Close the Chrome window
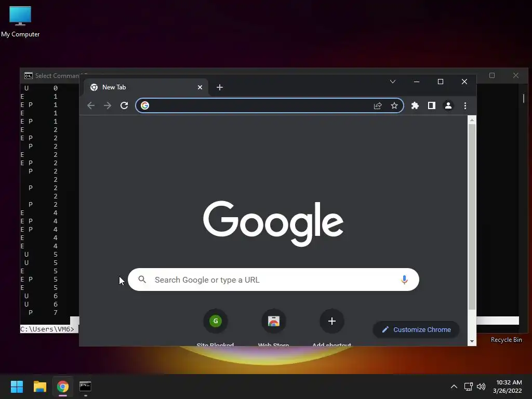532x399 pixels. (464, 82)
